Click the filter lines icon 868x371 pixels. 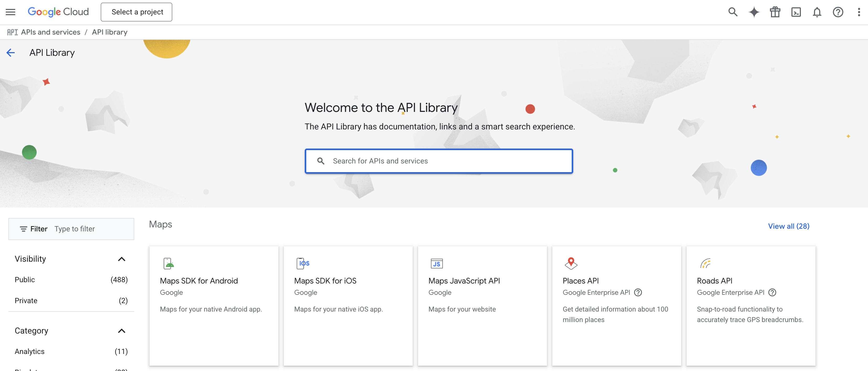coord(23,229)
